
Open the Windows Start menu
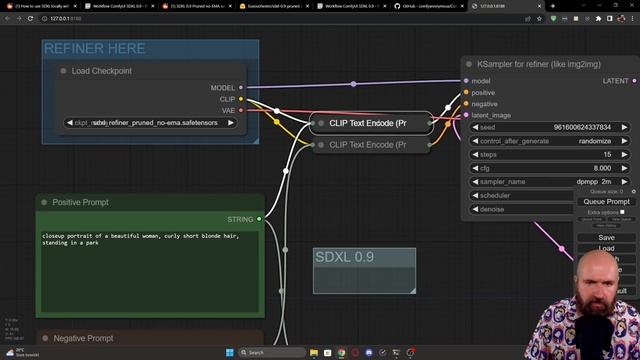tap(230, 352)
